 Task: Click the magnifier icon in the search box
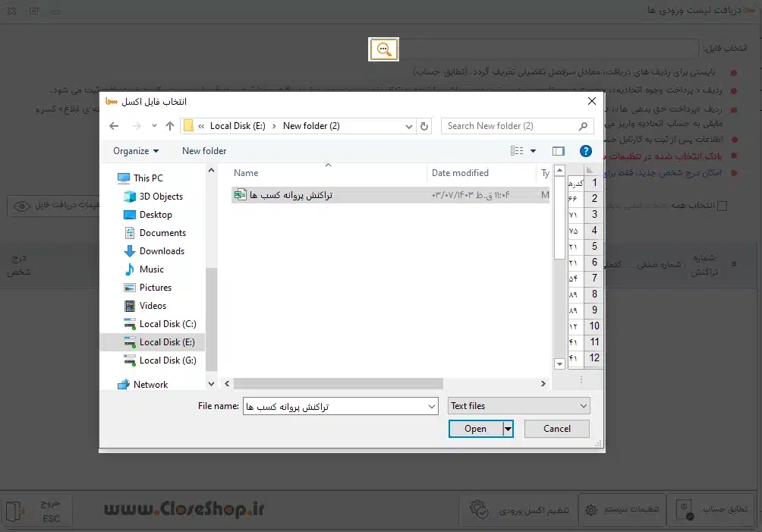pos(583,126)
